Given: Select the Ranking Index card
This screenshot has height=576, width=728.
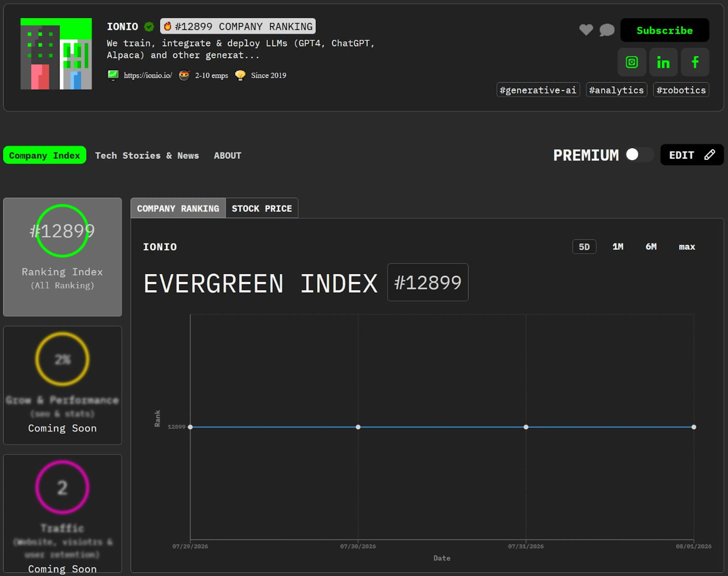Looking at the screenshot, I should point(62,257).
